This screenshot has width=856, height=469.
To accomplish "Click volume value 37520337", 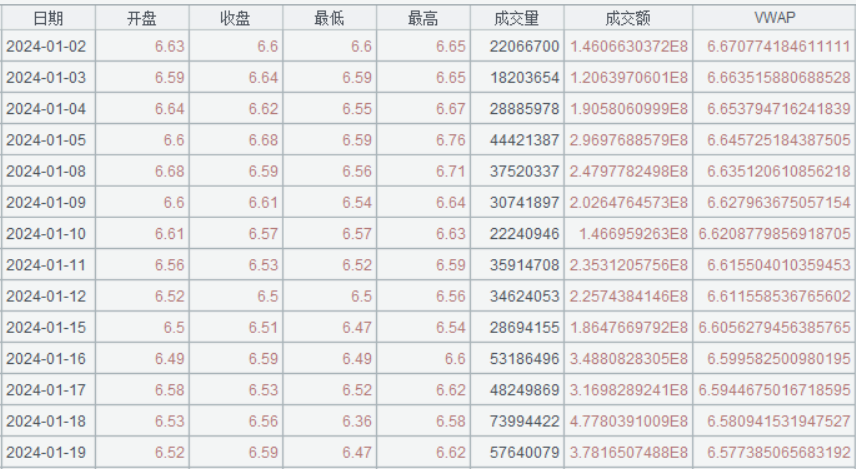I will point(525,171).
